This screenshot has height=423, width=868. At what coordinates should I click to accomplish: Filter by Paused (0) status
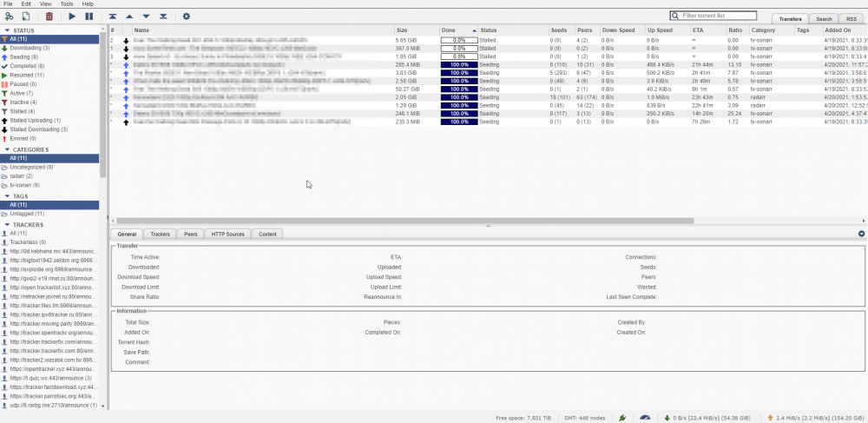(x=23, y=84)
